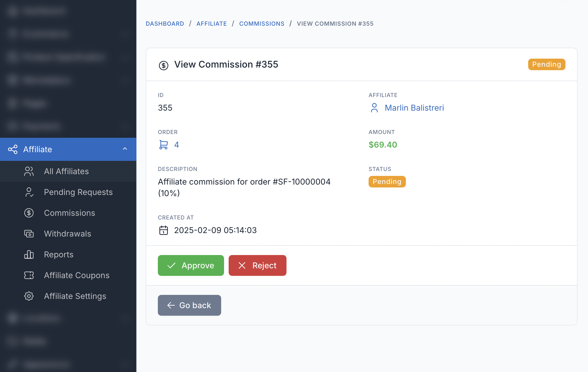
Task: Click the Withdrawals cash icon
Action: (29, 234)
